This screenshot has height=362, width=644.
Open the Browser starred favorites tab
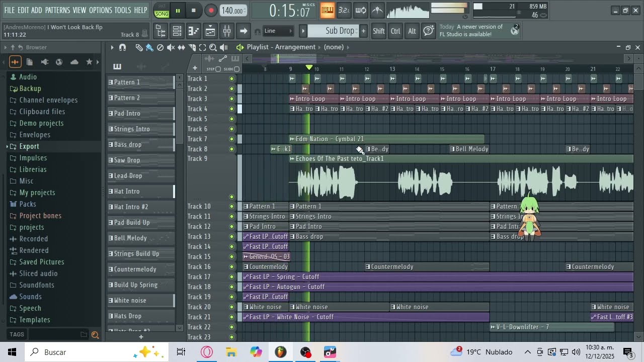(x=89, y=62)
